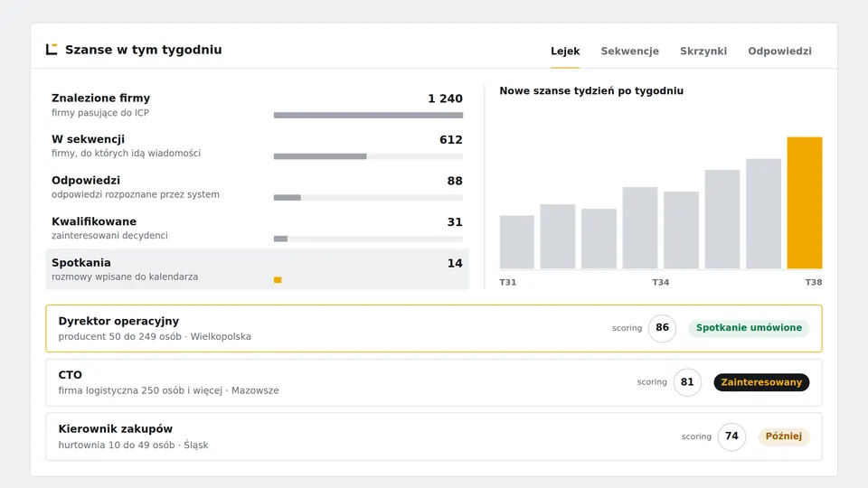This screenshot has height=488, width=868.
Task: Click the Szanse w tym tygodniu heading
Action: point(144,50)
